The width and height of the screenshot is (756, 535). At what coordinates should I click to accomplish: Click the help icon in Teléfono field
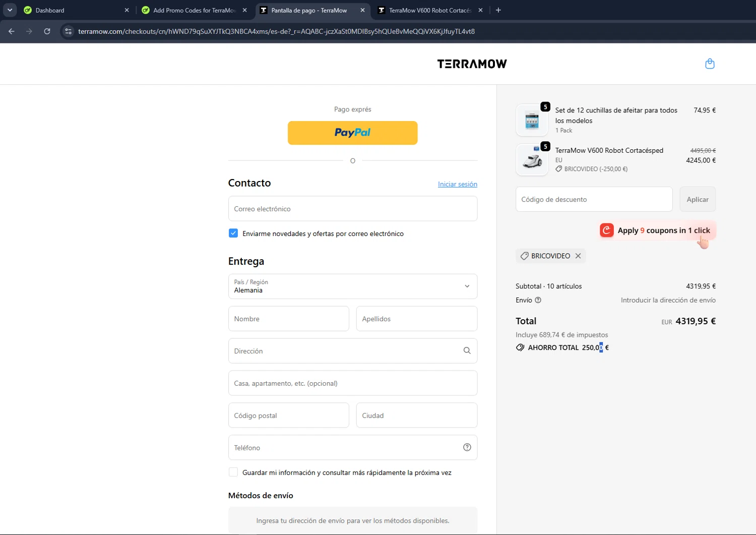[x=467, y=447]
